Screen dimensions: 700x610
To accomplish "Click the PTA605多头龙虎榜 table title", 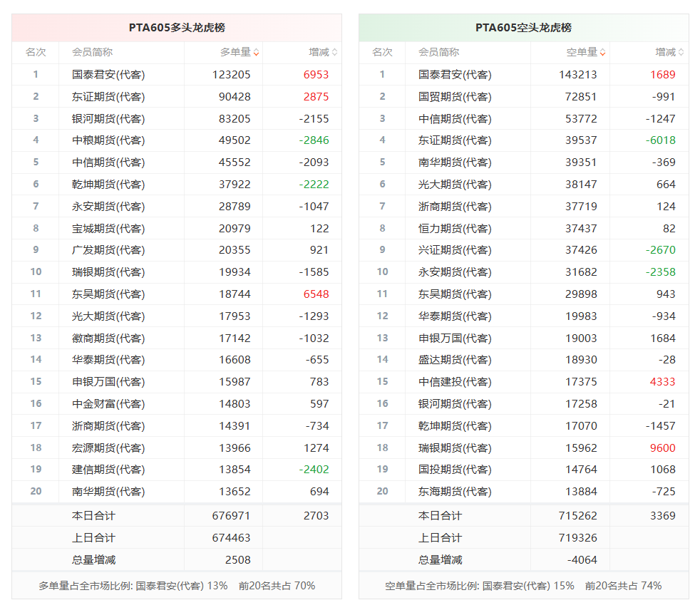I will pyautogui.click(x=177, y=28).
